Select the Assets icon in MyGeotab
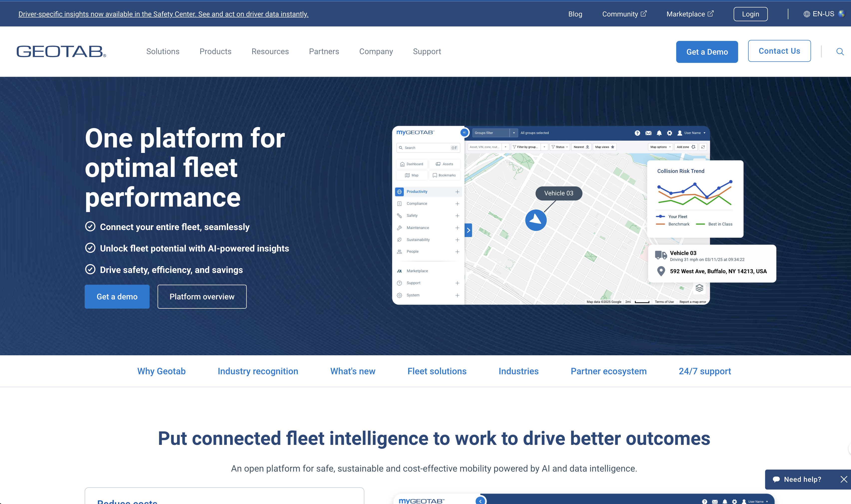 coord(444,164)
